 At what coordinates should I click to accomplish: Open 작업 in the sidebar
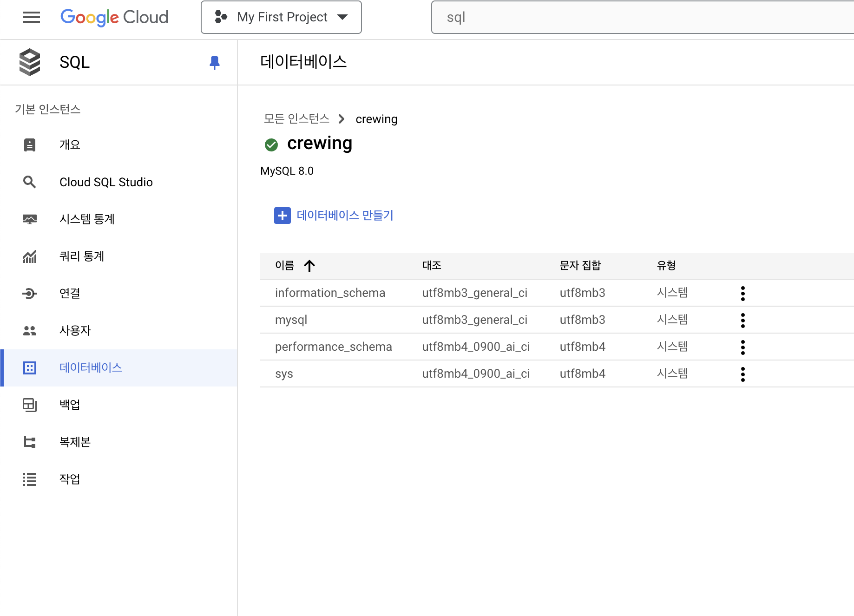119,479
